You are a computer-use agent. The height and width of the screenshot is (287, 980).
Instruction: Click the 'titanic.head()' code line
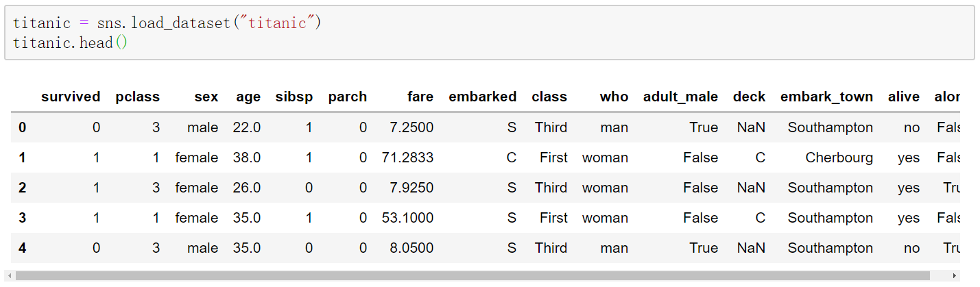click(71, 43)
